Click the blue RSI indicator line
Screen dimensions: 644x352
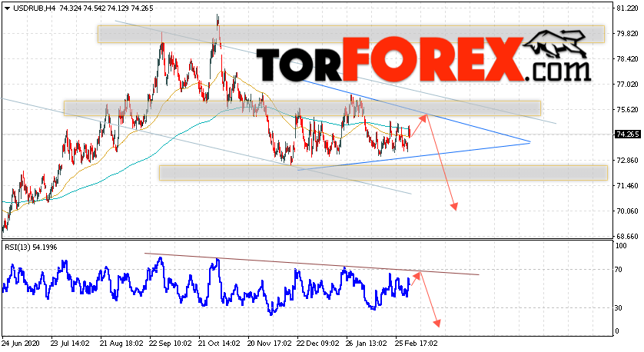(x=205, y=287)
